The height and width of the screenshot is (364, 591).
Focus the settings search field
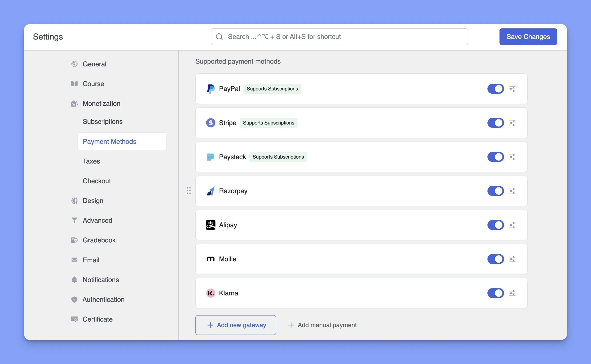click(339, 37)
